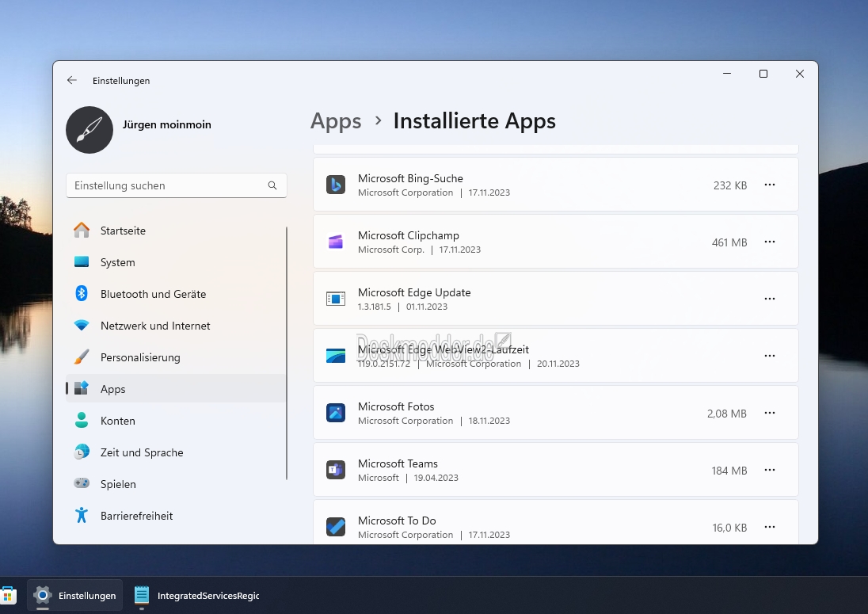
Task: Focus the Einstellung suchen search field
Action: click(176, 185)
